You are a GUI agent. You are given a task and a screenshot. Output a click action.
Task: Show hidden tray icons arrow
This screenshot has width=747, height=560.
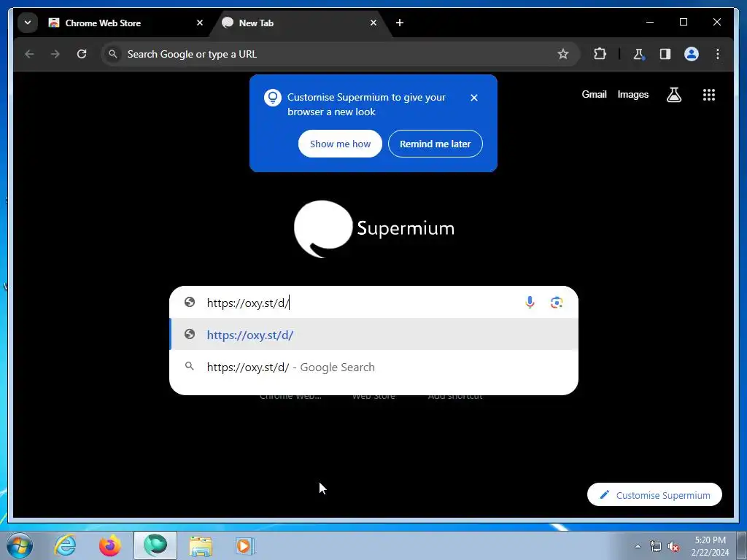coord(638,546)
